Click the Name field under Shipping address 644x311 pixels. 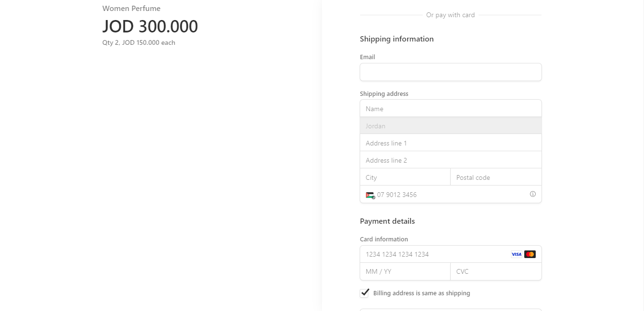click(x=450, y=108)
